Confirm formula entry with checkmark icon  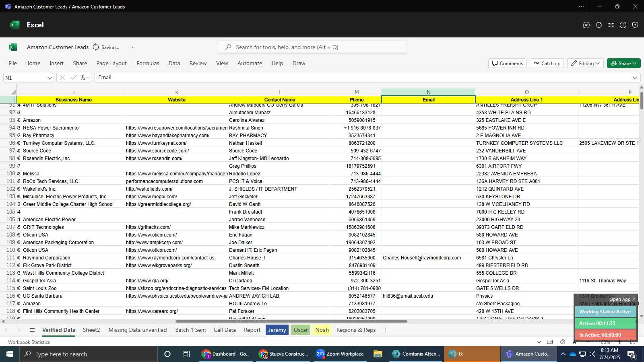[x=73, y=78]
